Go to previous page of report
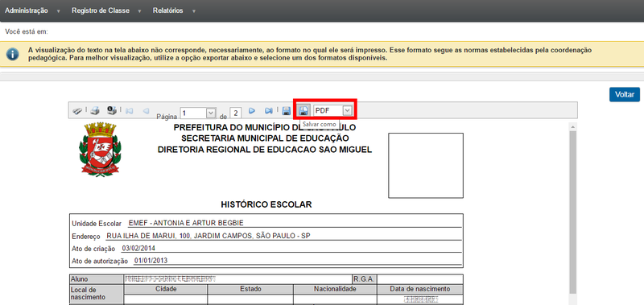The width and height of the screenshot is (644, 305). [146, 111]
